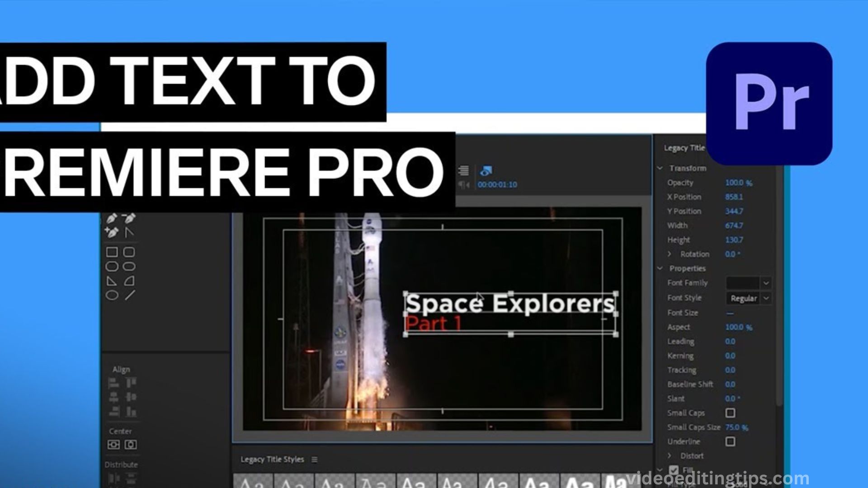The height and width of the screenshot is (488, 868).
Task: Select the Pen tool
Action: point(112,218)
